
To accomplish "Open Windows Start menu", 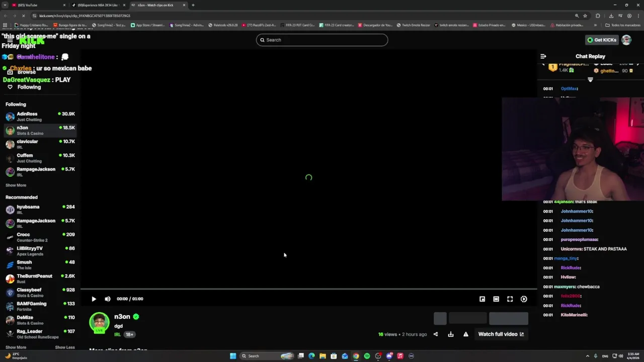I will click(x=233, y=356).
